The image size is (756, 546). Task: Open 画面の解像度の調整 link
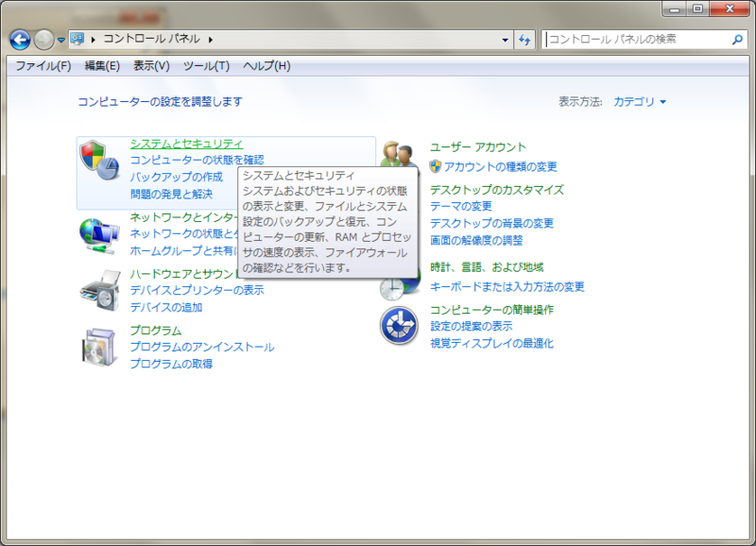[476, 240]
